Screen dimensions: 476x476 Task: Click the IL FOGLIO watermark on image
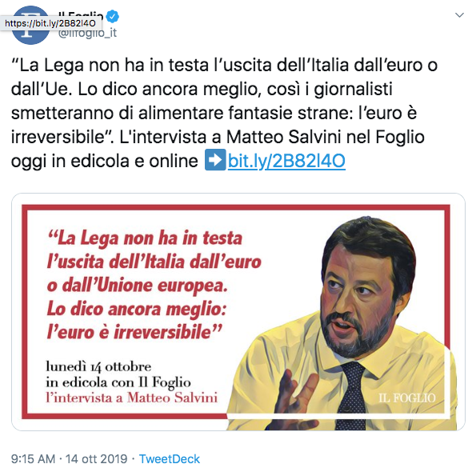406,398
